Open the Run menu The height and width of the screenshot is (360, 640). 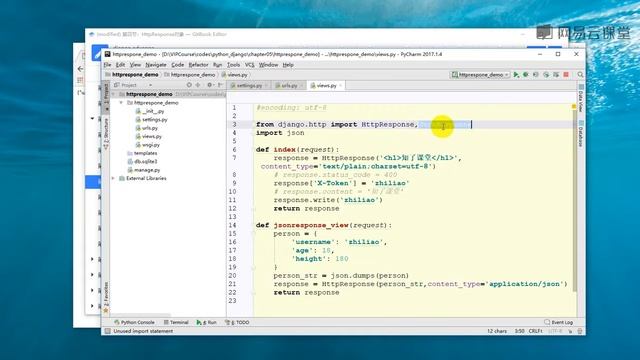point(218,64)
